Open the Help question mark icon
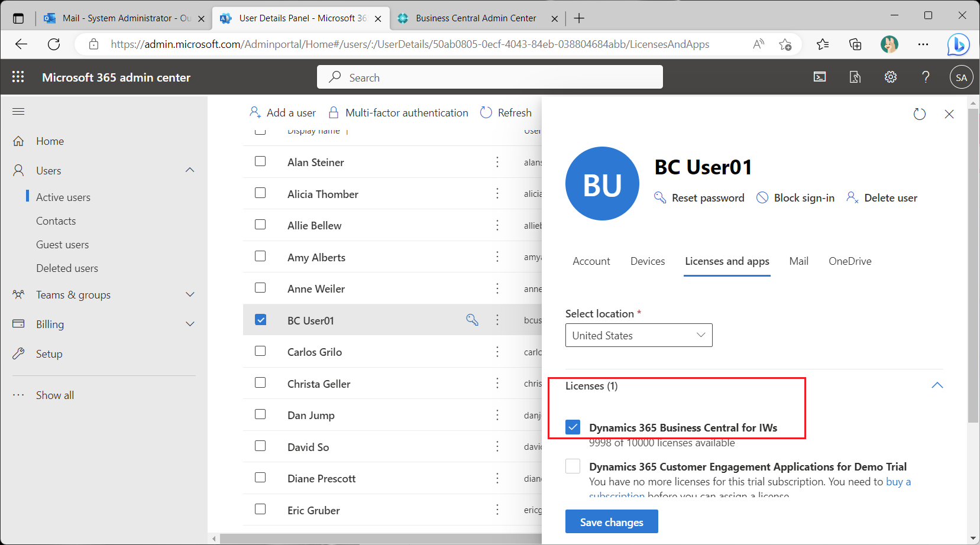The width and height of the screenshot is (980, 545). coord(926,77)
